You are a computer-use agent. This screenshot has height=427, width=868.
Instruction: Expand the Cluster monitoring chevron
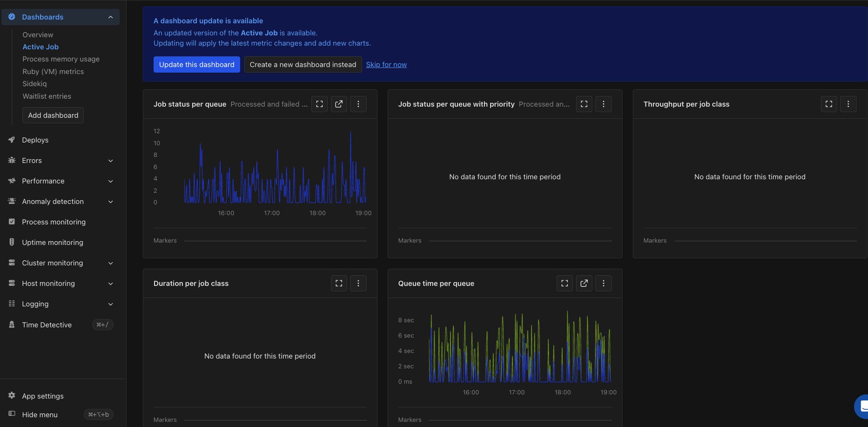110,263
